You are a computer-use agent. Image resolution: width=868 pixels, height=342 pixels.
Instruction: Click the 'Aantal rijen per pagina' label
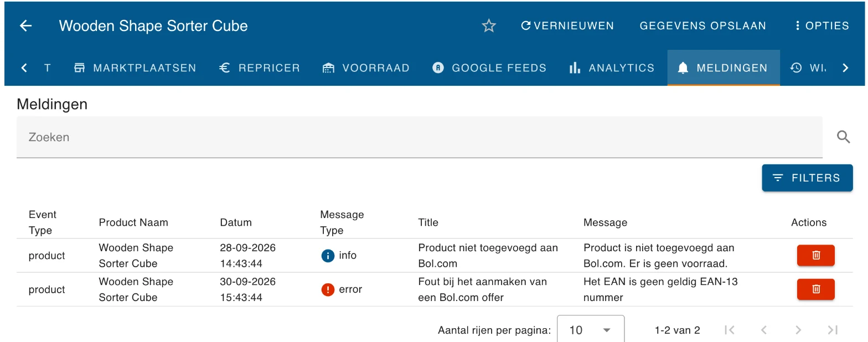coord(494,330)
